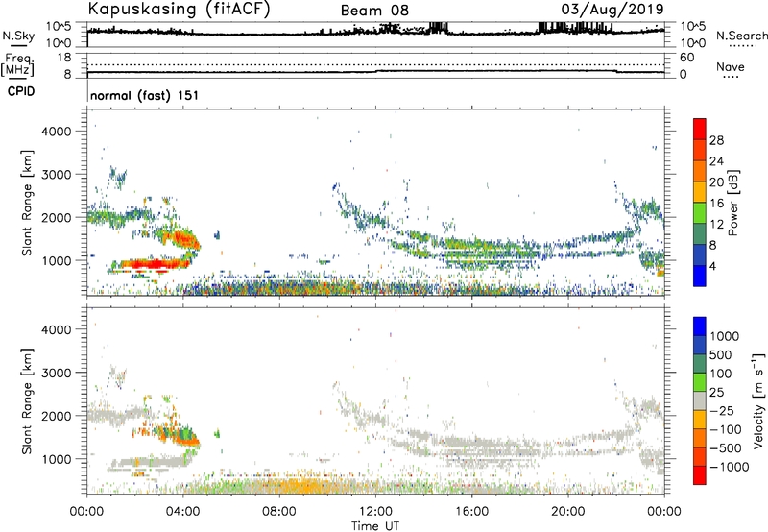This screenshot has height=532, width=768.
Task: Click the "4000" tick of the power panel
Action: (x=56, y=131)
